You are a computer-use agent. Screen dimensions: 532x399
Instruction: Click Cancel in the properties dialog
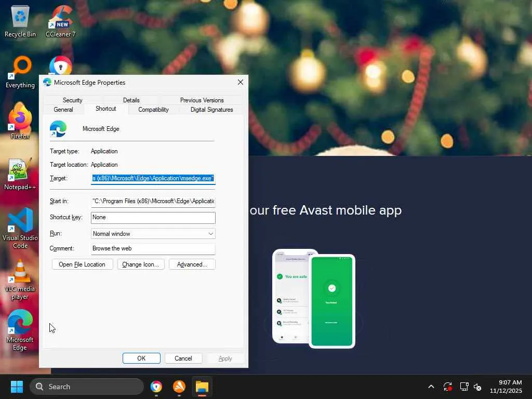click(x=183, y=358)
